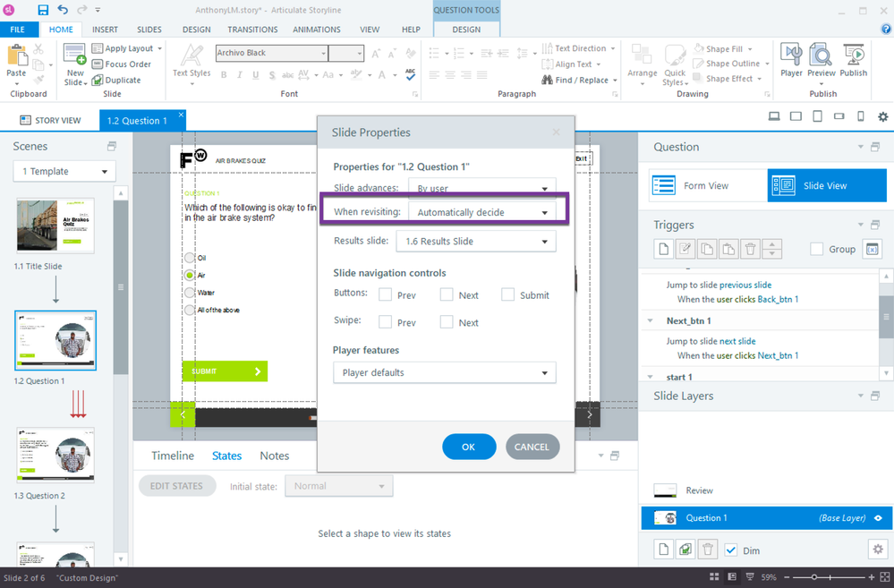Open the trigger variables icon

pyautogui.click(x=872, y=249)
